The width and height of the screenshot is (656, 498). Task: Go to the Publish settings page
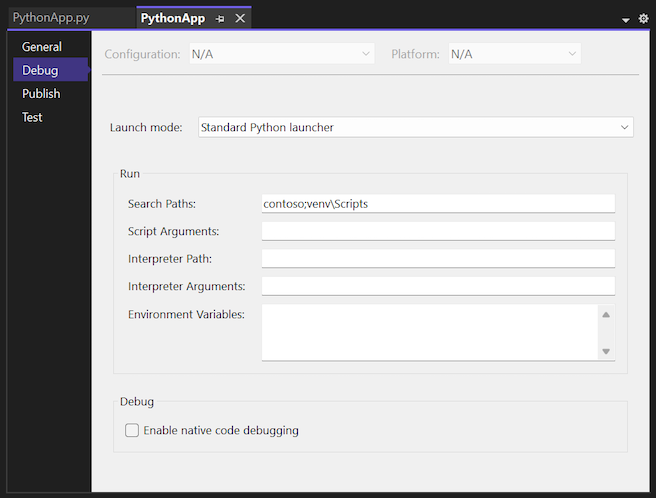click(42, 93)
